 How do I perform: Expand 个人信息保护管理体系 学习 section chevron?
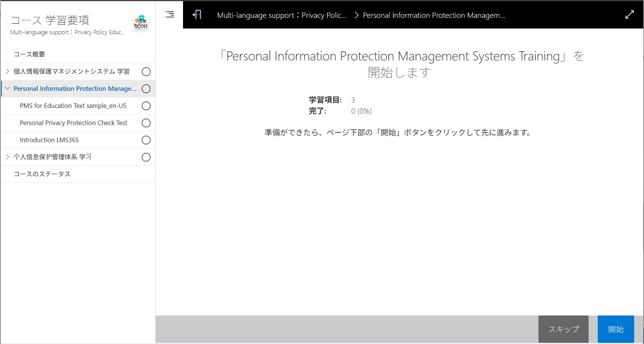(x=7, y=157)
